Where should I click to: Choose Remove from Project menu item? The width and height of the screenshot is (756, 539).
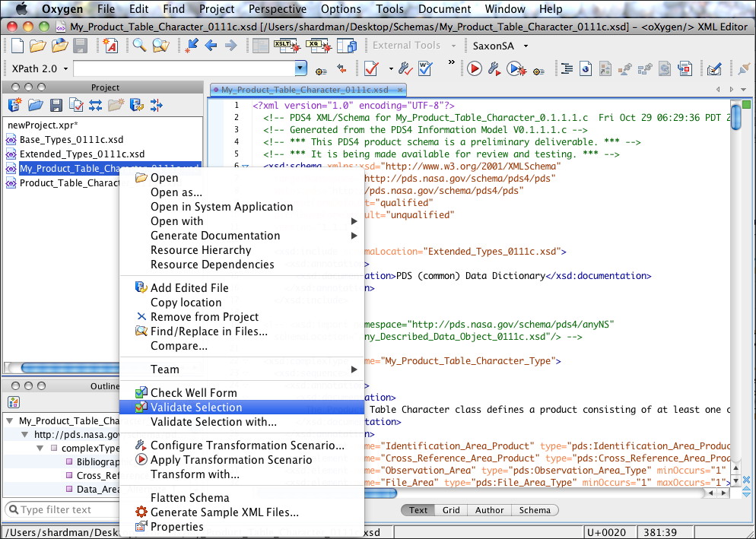tap(242, 317)
